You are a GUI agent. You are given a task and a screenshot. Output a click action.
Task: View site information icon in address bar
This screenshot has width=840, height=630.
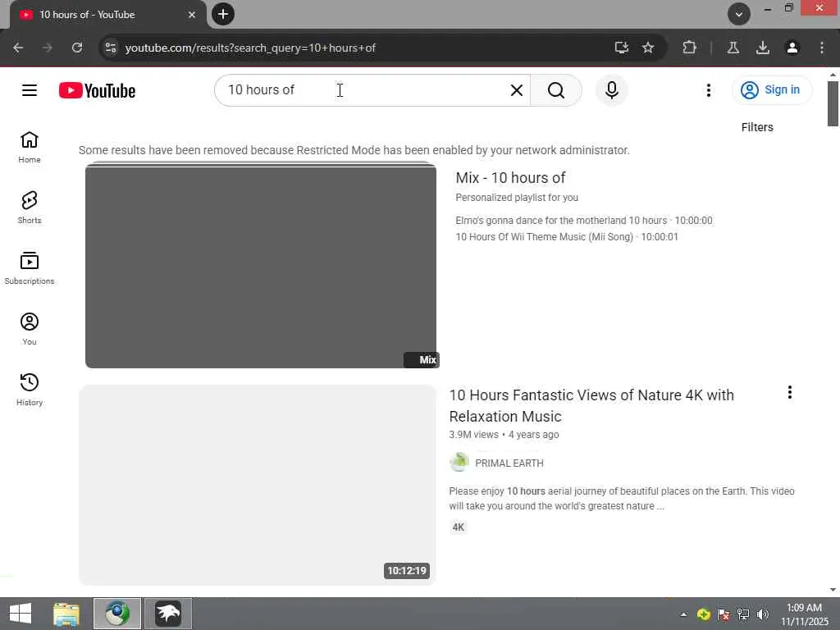pos(111,48)
